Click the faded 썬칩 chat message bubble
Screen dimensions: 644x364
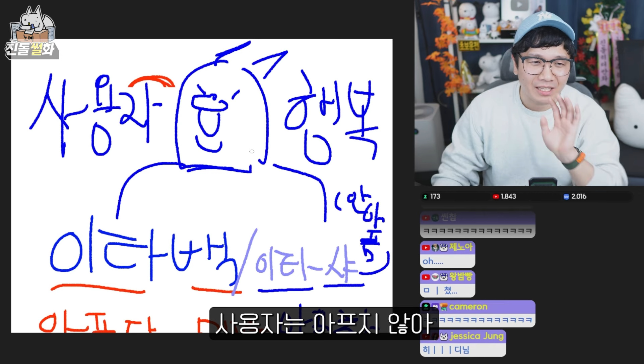click(x=477, y=225)
